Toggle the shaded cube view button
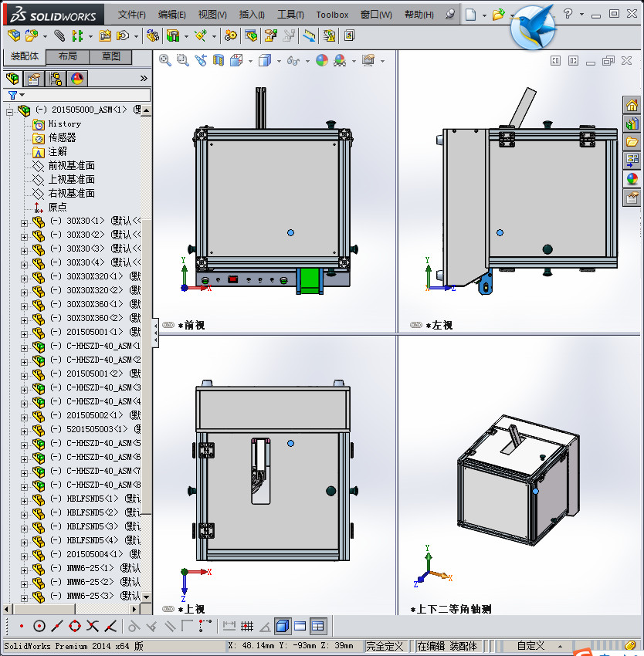The width and height of the screenshot is (644, 656). point(282,627)
